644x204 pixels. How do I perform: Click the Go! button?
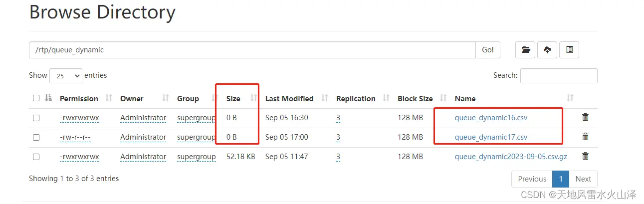[488, 50]
